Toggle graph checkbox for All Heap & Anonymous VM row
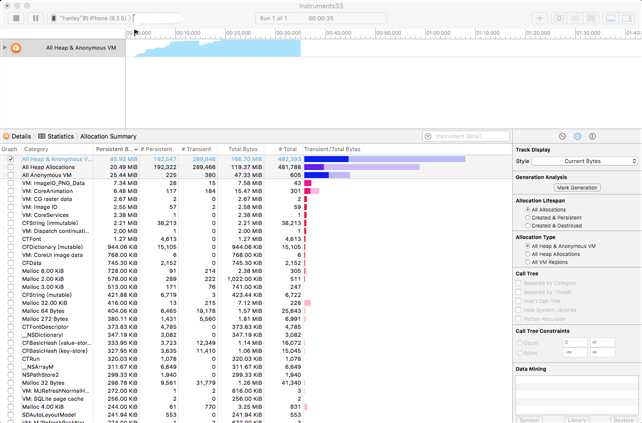 pyautogui.click(x=11, y=159)
